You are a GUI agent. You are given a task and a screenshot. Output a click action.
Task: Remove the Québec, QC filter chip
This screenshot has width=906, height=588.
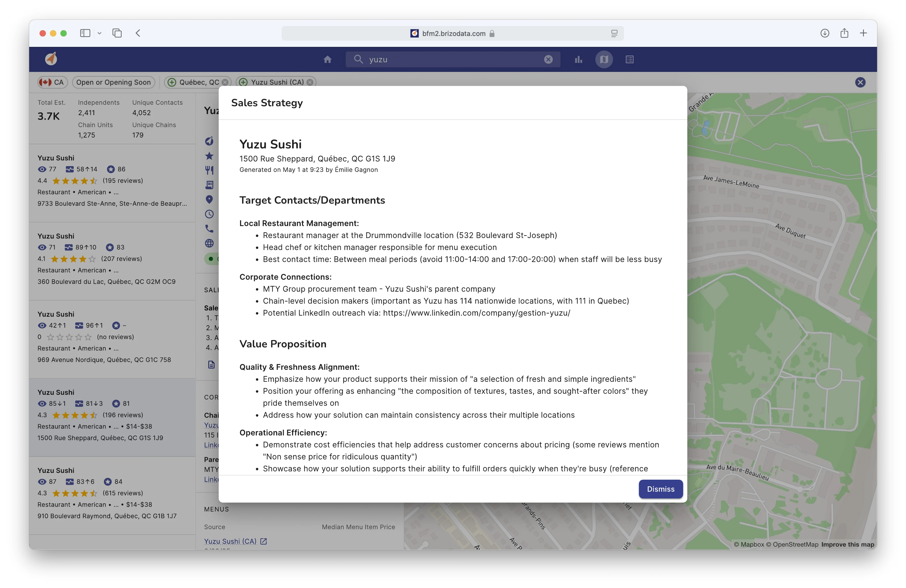pos(225,82)
